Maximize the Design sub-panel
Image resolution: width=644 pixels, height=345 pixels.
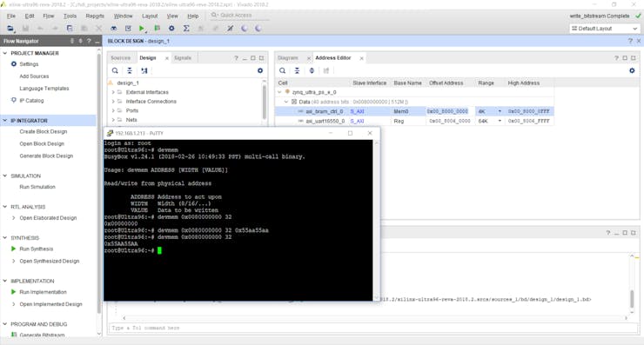point(253,58)
